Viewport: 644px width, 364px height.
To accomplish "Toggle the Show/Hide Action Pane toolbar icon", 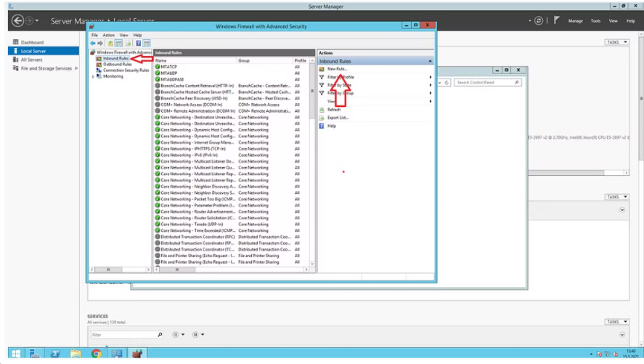I will pos(147,43).
